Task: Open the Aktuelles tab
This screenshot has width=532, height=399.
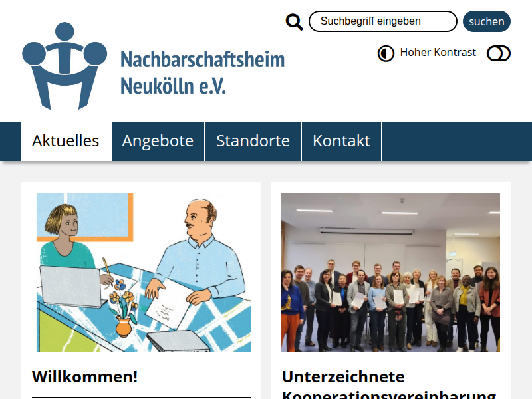Action: pyautogui.click(x=66, y=141)
